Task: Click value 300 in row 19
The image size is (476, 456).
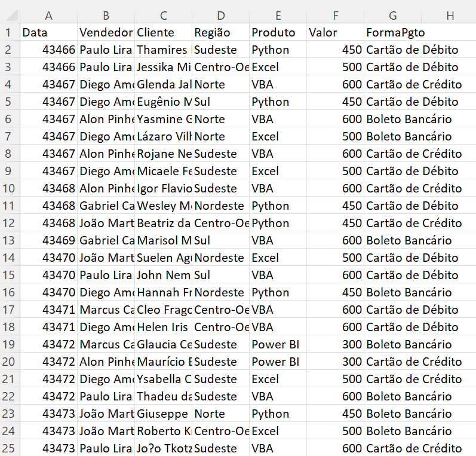Action: tap(336, 344)
